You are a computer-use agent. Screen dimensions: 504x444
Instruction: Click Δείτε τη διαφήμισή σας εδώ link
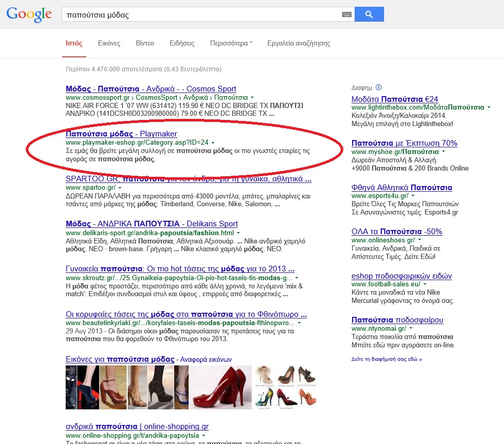(387, 359)
